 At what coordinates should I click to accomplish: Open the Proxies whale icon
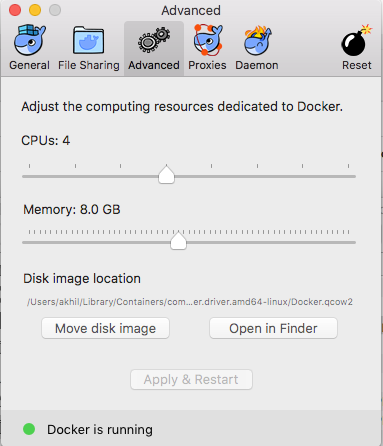click(208, 40)
